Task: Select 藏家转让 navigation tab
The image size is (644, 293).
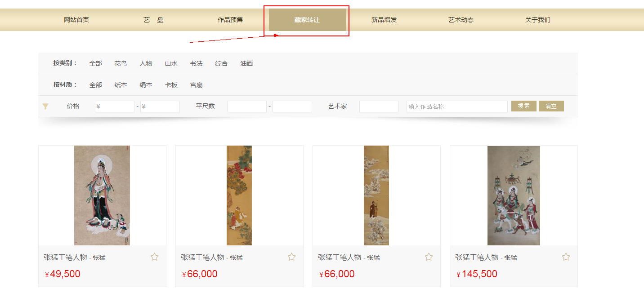Action: coord(307,20)
